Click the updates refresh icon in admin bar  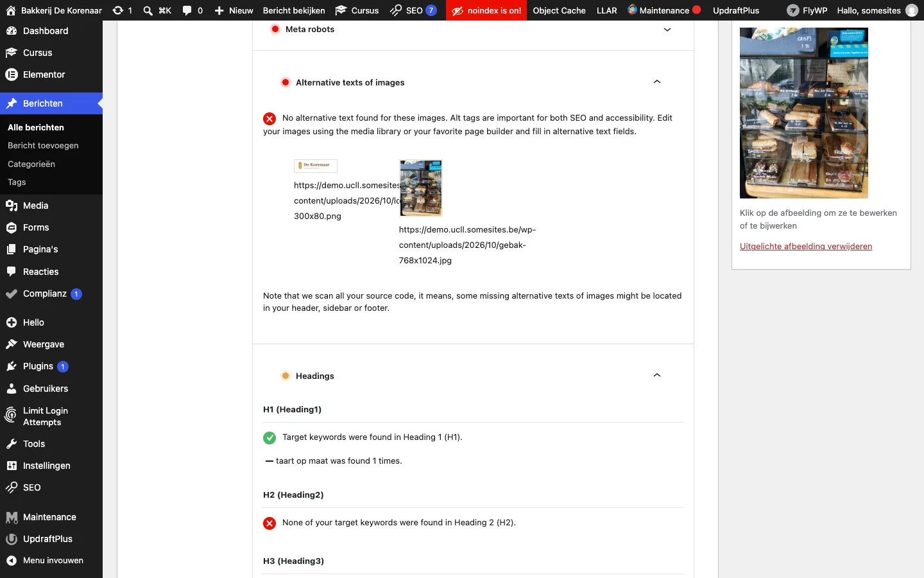click(x=118, y=10)
